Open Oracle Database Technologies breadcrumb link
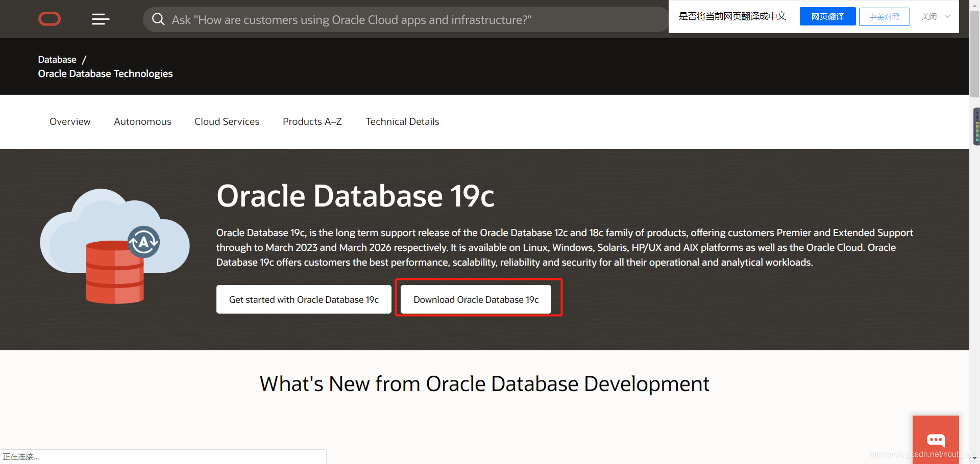 [x=105, y=74]
